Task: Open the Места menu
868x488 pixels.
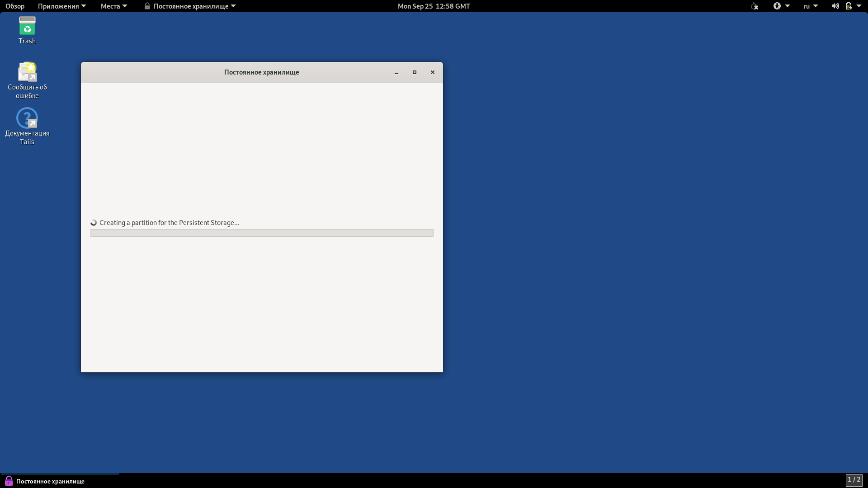Action: 113,6
